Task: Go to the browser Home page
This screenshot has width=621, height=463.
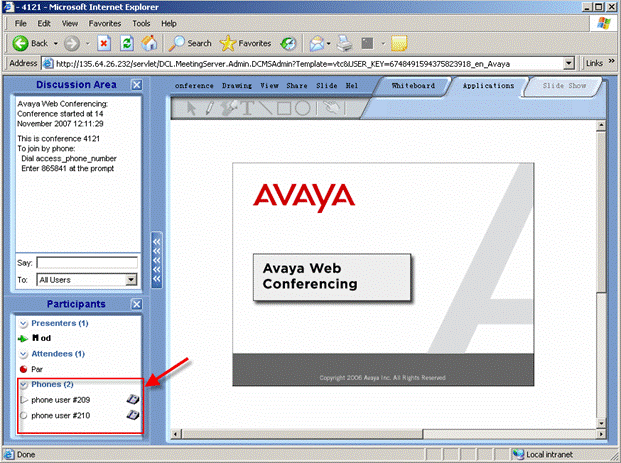Action: pyautogui.click(x=149, y=43)
